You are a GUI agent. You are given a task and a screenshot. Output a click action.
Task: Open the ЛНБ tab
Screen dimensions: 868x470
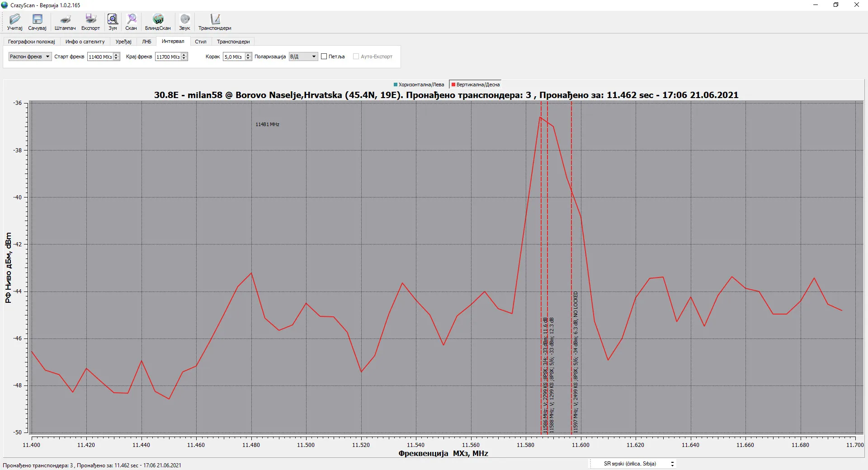pos(146,42)
